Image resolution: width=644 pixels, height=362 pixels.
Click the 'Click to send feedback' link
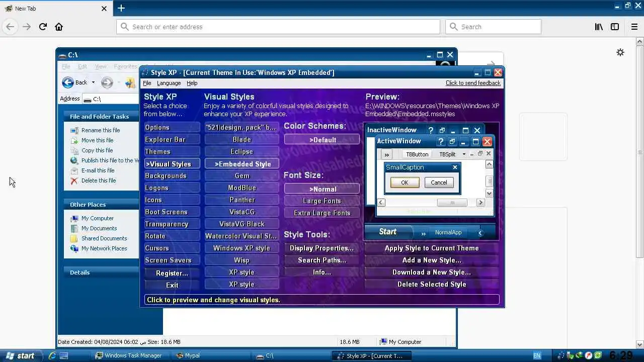[473, 83]
